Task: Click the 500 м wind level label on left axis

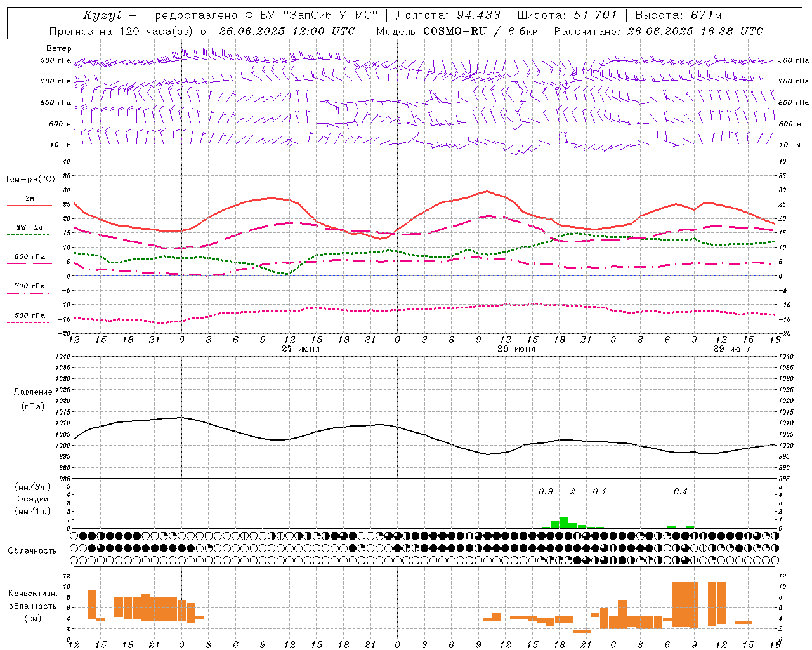Action: click(x=60, y=124)
